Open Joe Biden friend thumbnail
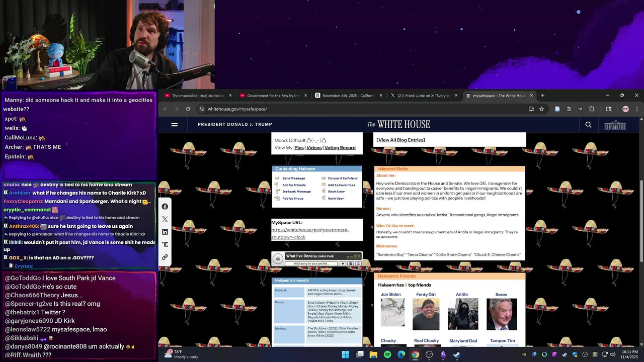 point(392,312)
